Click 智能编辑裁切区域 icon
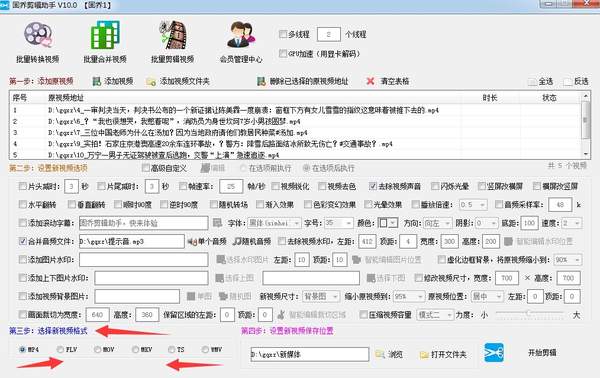The width and height of the screenshot is (600, 378). pyautogui.click(x=281, y=314)
